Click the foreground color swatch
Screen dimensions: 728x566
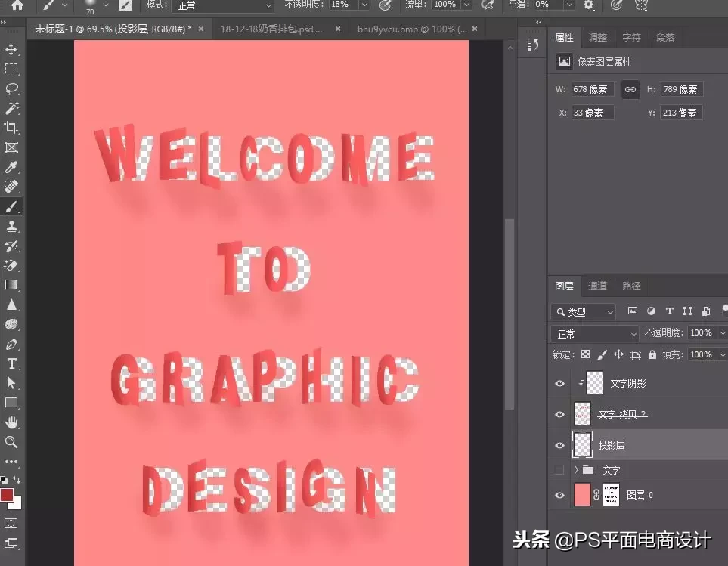pos(7,494)
